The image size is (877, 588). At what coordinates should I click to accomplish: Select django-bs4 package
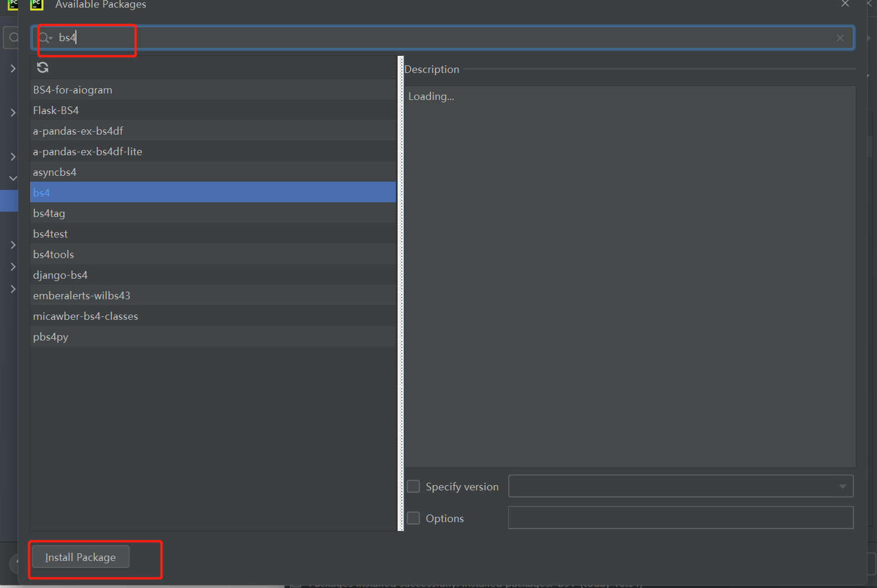[213, 275]
